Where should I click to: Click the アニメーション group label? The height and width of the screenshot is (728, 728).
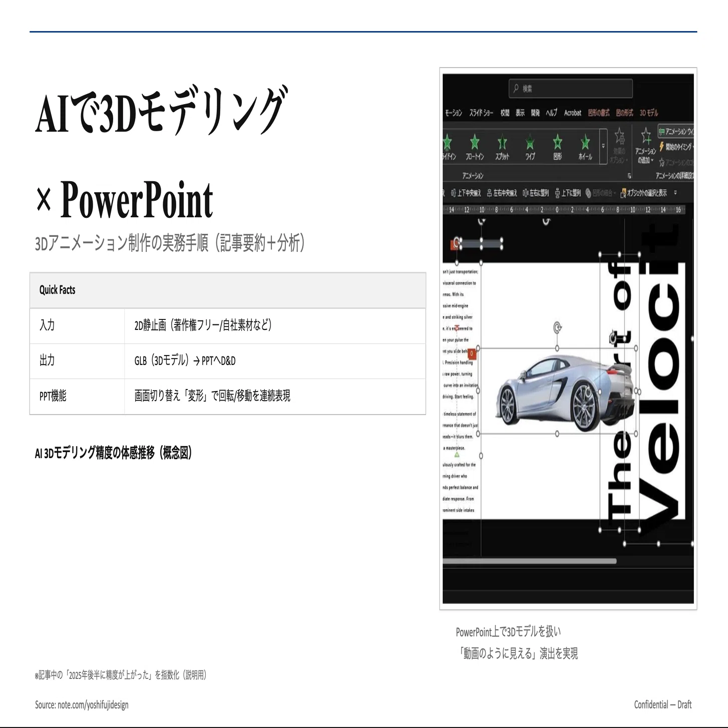point(473,176)
